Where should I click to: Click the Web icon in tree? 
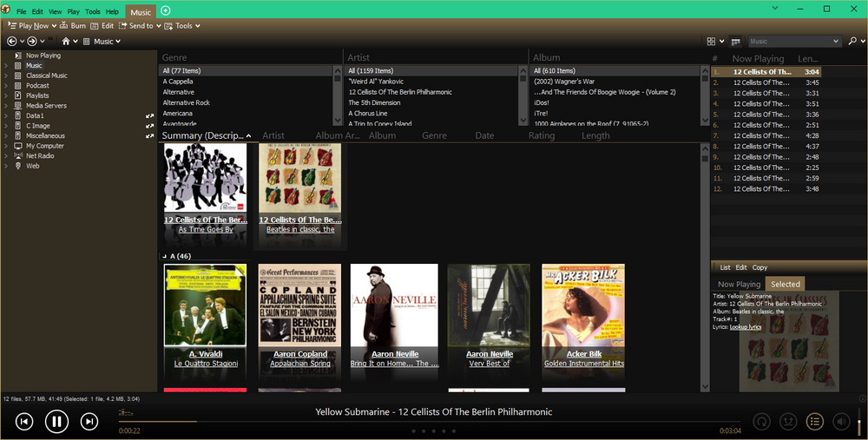[x=17, y=166]
